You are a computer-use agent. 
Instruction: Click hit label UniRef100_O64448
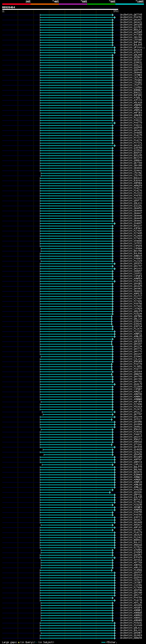click(131, 72)
